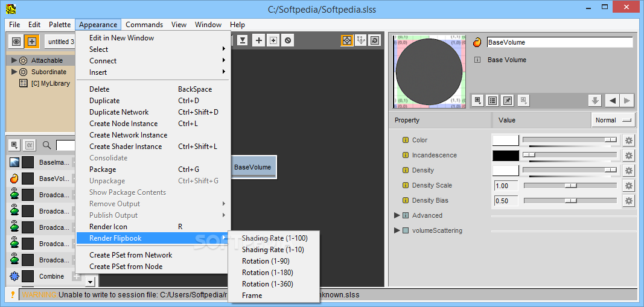Click the eye visibility button in the palette toolbar
Image resolution: width=644 pixels, height=307 pixels.
pos(16,41)
